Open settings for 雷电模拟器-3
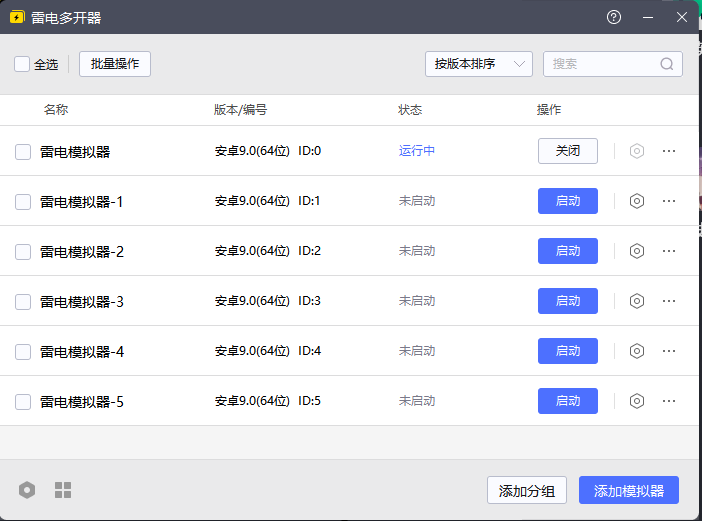Viewport: 702px width, 521px height. (636, 301)
